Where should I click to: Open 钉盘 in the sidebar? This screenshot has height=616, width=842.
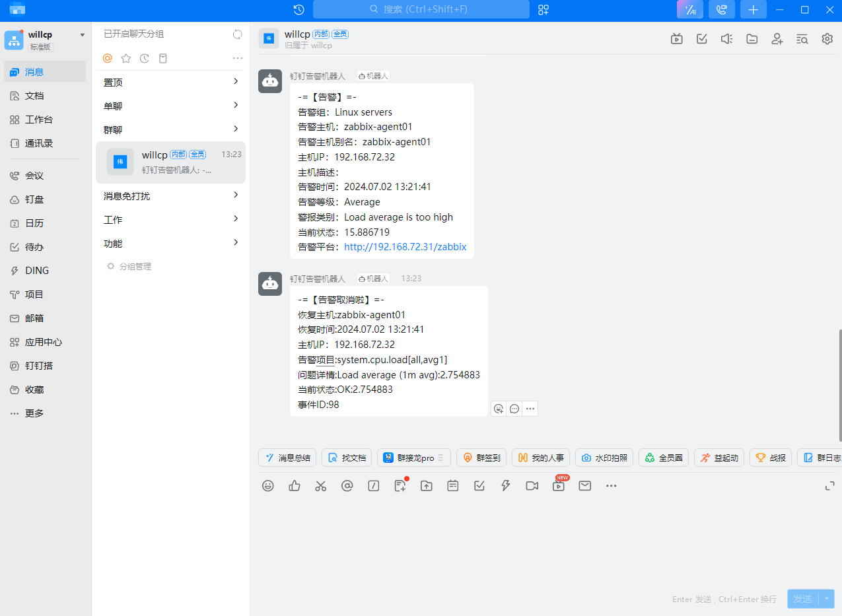pyautogui.click(x=45, y=199)
